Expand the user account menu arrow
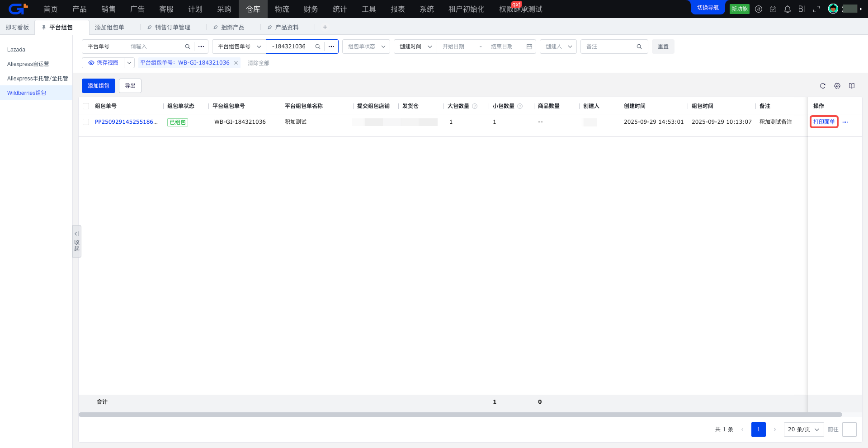The image size is (868, 448). (x=861, y=9)
